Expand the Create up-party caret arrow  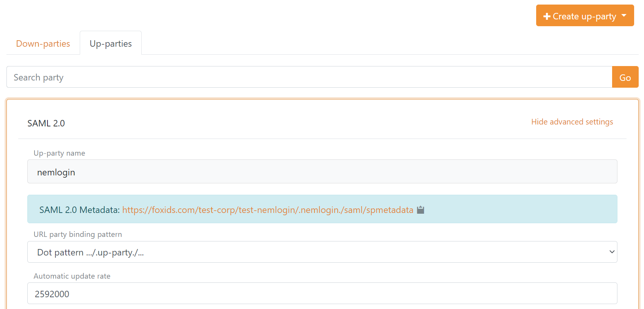[624, 16]
